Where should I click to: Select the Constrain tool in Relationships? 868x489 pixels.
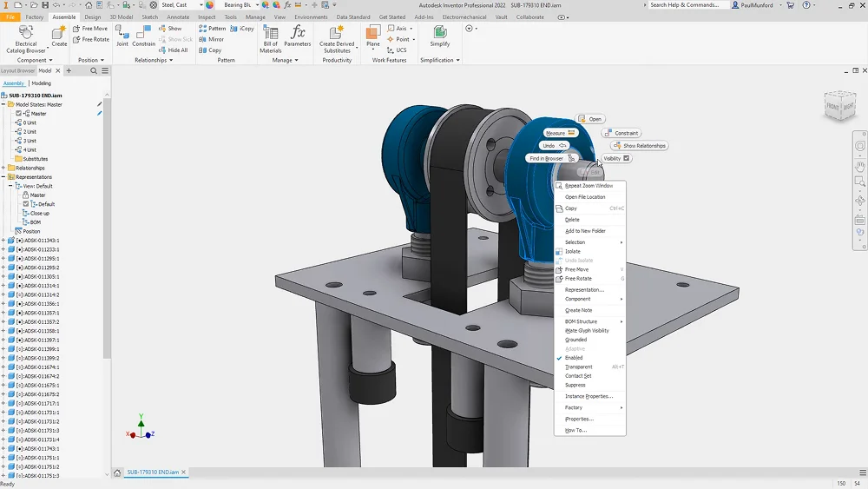[x=144, y=33]
